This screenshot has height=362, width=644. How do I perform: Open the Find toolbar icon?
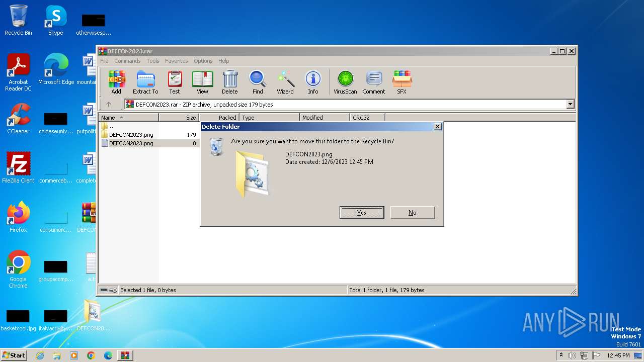[258, 82]
